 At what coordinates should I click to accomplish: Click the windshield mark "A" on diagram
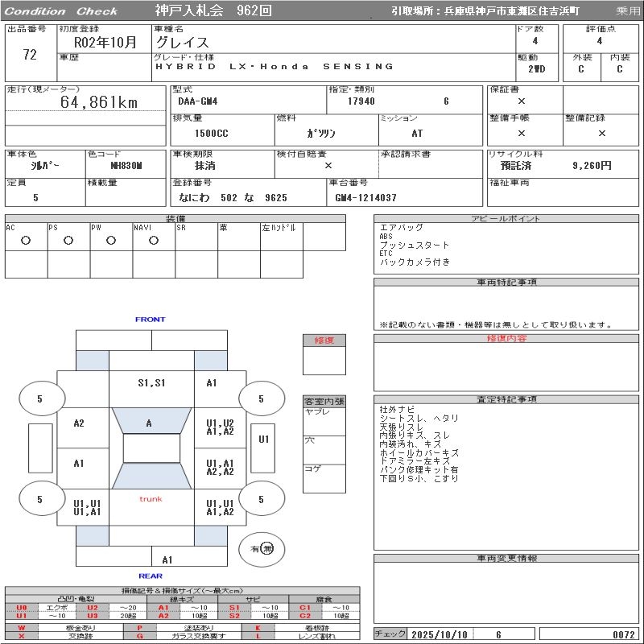pos(149,423)
